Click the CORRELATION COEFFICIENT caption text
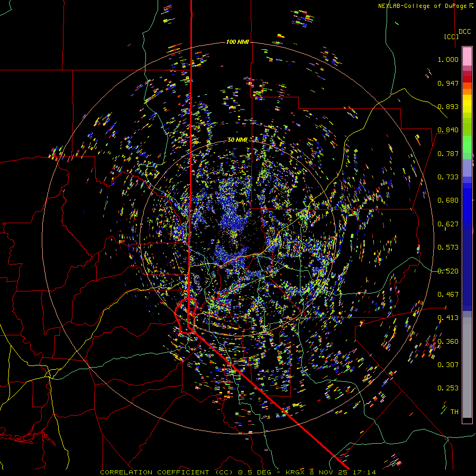The height and width of the screenshot is (476, 476). tap(155, 472)
